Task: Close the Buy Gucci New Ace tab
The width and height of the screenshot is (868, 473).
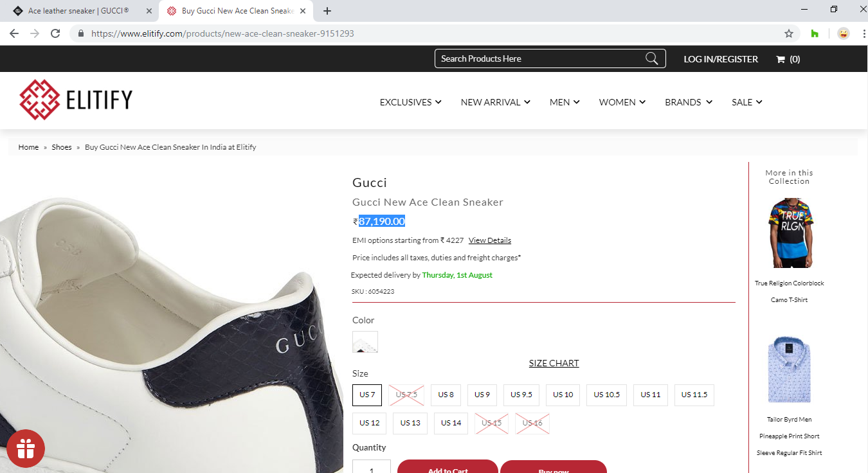Action: coord(302,11)
